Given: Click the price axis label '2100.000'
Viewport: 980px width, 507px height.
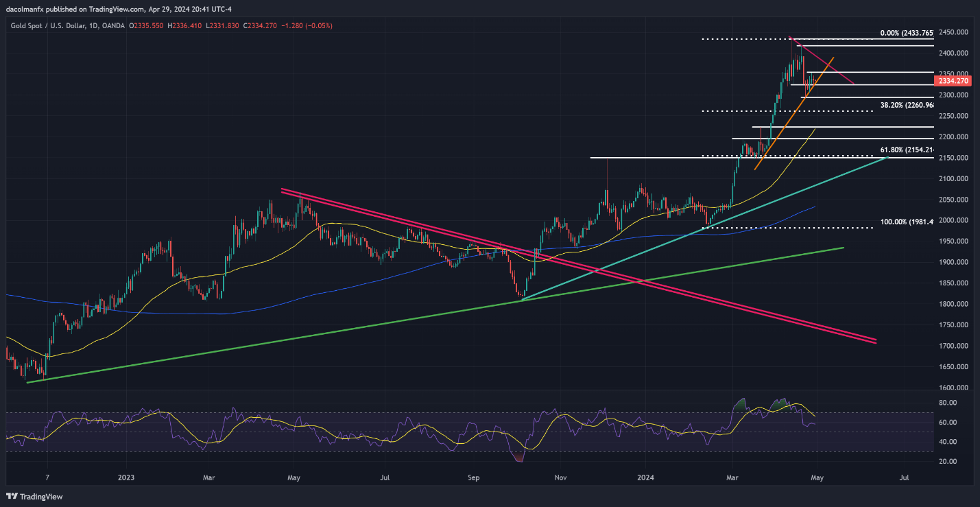Looking at the screenshot, I should click(953, 178).
